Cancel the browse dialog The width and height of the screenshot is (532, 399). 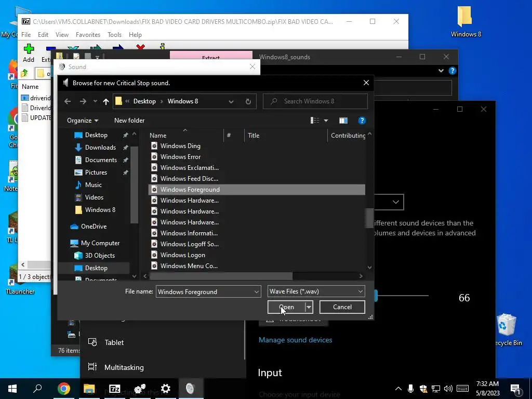tap(342, 307)
